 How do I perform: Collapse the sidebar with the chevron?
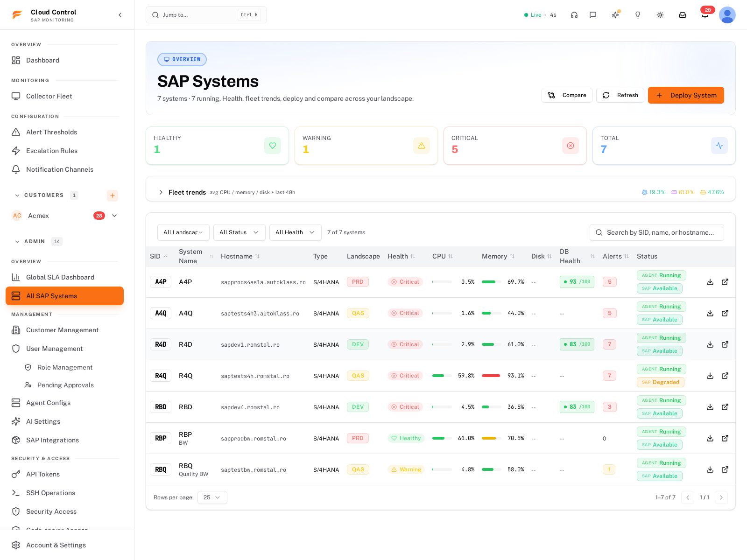tap(120, 15)
